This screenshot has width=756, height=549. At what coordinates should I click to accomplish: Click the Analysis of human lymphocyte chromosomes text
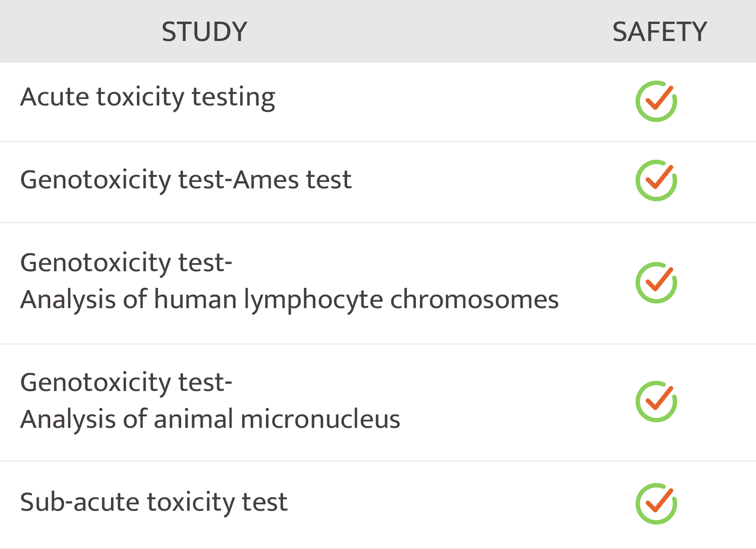(289, 299)
